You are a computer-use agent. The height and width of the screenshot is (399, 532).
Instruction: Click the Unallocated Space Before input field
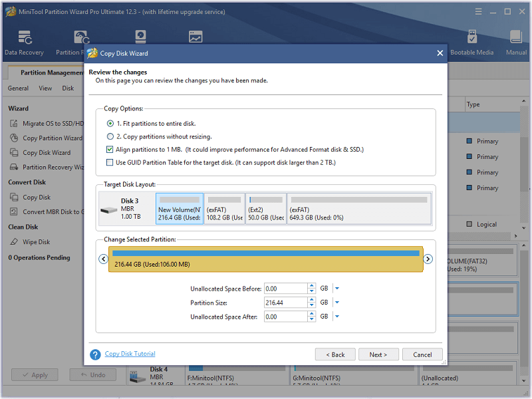[286, 289]
